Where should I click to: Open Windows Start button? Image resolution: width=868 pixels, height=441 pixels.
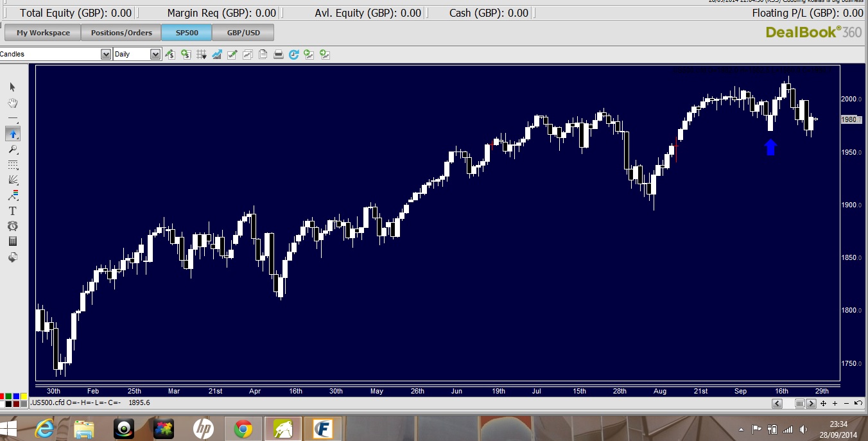coord(9,428)
